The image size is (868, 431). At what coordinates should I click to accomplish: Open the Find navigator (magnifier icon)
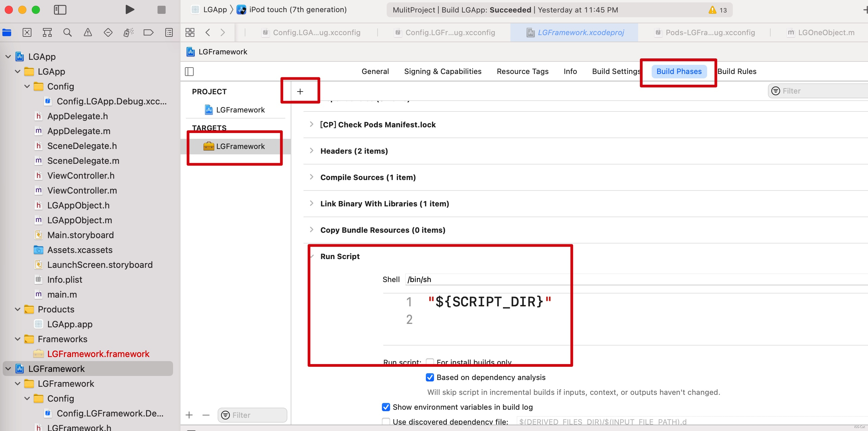68,32
